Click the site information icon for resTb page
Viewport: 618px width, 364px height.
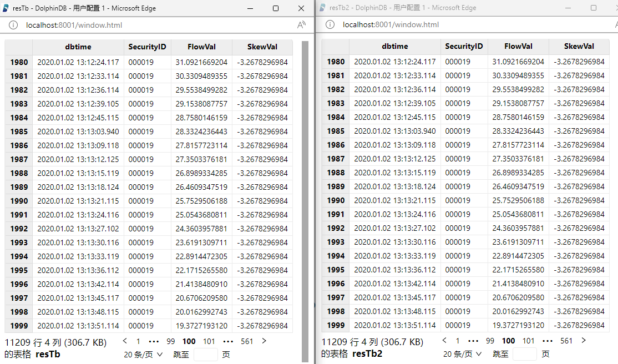[x=12, y=24]
